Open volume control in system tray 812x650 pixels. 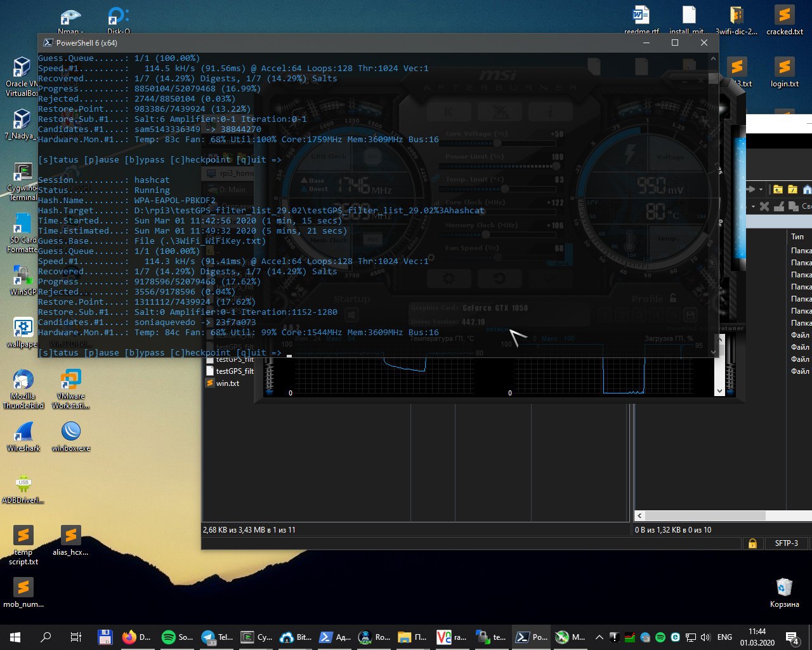(x=705, y=637)
